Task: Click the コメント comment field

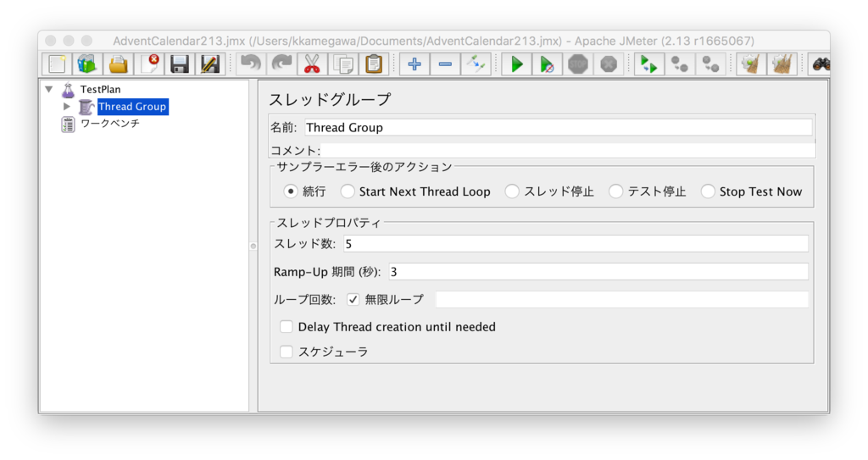Action: [567, 150]
